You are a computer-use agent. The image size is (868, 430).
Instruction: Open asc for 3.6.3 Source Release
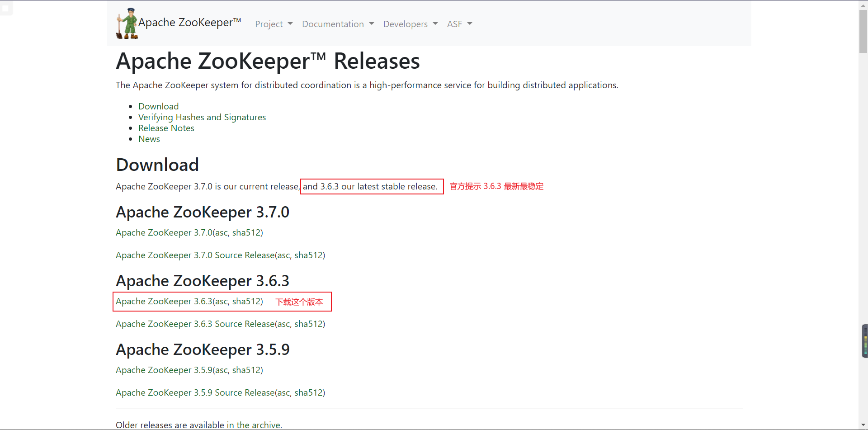click(x=283, y=324)
